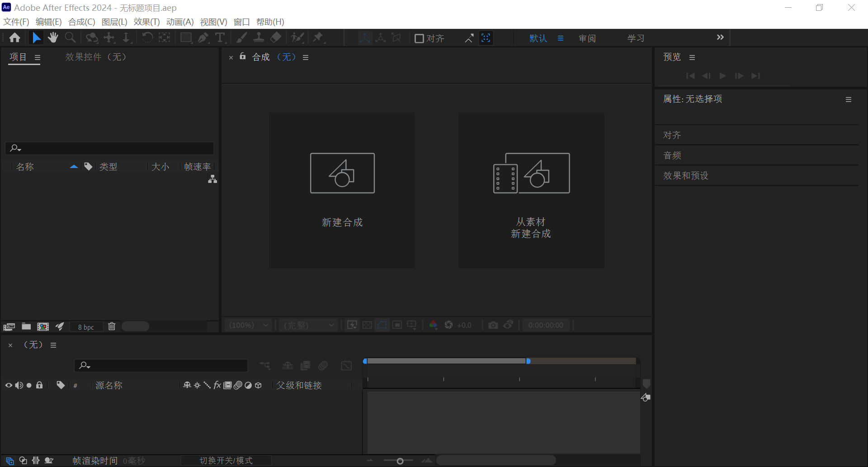Open the 合成 viewer panel menu
This screenshot has height=467, width=868.
(x=306, y=57)
